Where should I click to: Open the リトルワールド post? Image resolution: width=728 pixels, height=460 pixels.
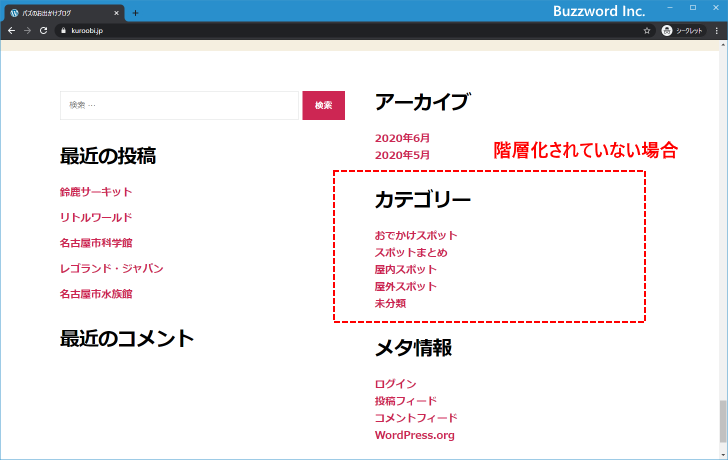(96, 217)
